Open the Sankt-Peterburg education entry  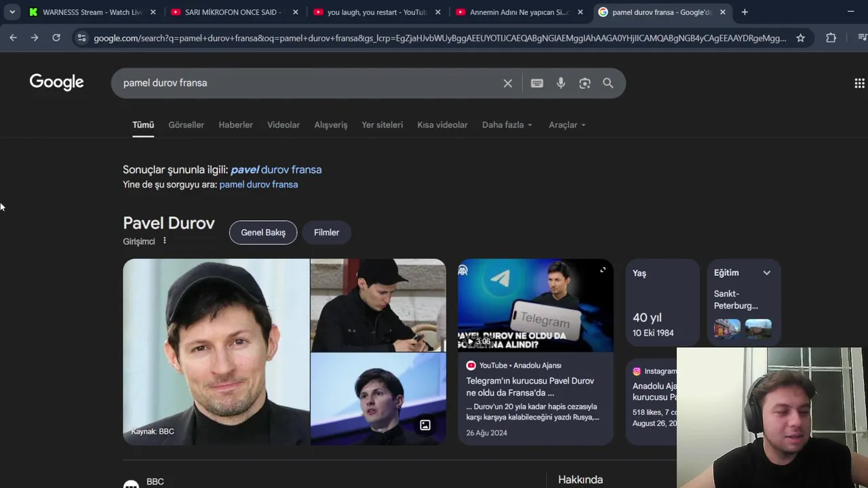[736, 300]
